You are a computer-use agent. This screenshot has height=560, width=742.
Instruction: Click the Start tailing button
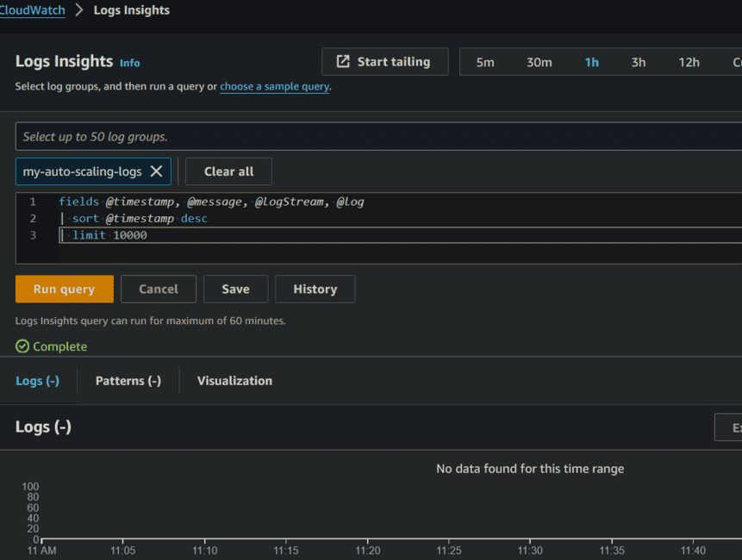click(384, 61)
